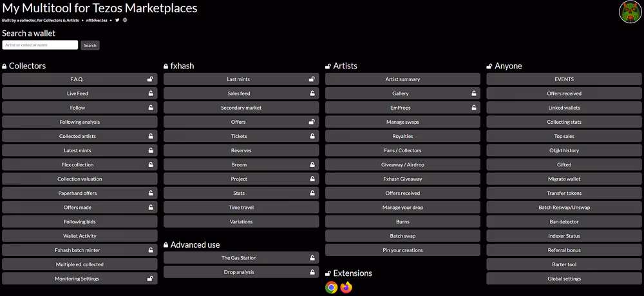
Task: Open Global settings
Action: pyautogui.click(x=564, y=279)
